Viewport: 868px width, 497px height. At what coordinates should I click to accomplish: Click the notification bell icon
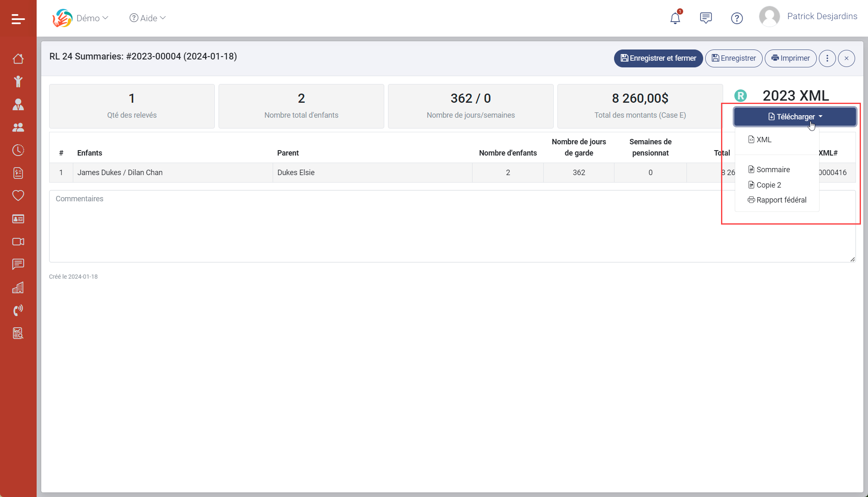click(x=675, y=18)
